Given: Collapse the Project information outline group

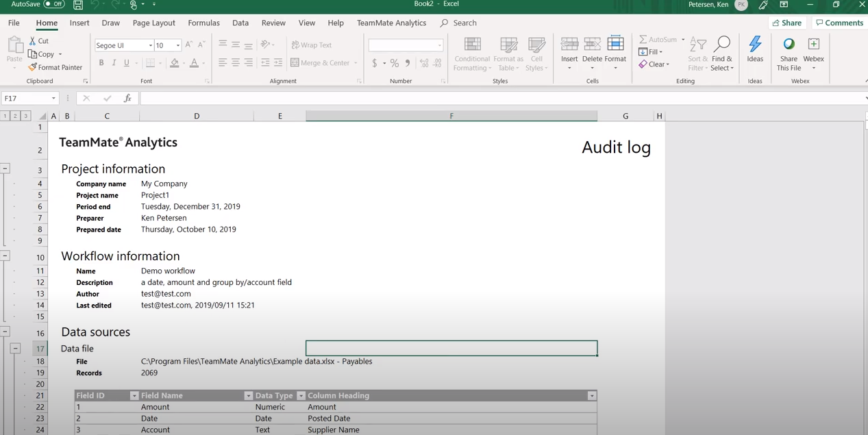Looking at the screenshot, I should (5, 169).
